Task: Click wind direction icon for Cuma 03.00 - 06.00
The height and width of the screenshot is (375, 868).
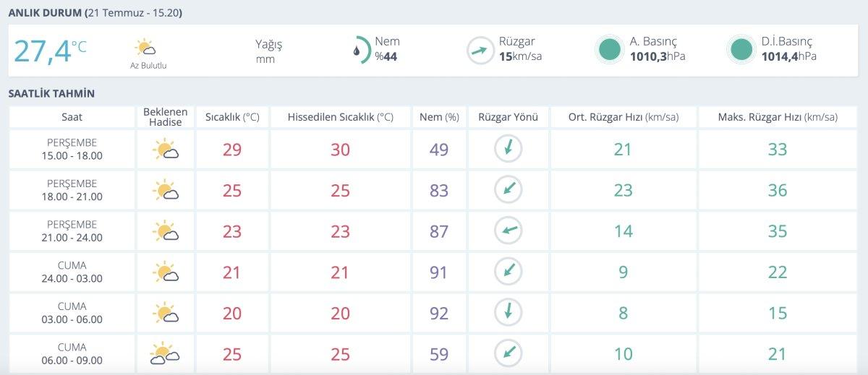Action: [509, 312]
